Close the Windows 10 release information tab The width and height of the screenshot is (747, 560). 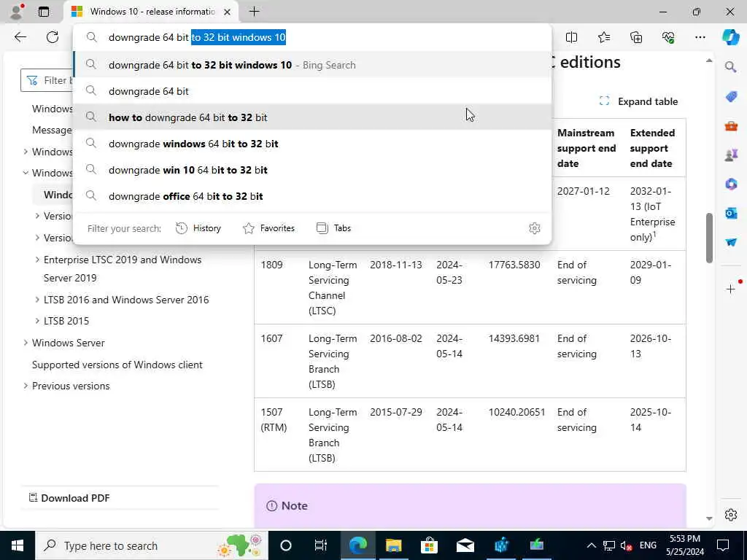click(228, 12)
